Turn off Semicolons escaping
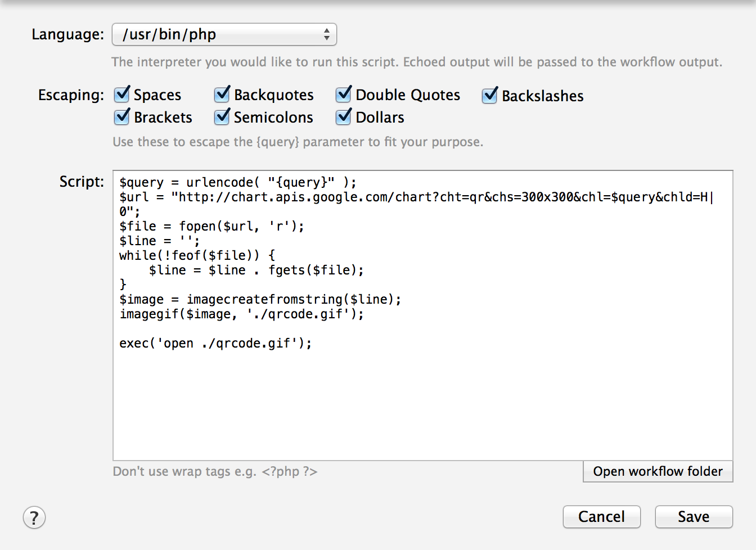Viewport: 756px width, 550px height. [222, 117]
